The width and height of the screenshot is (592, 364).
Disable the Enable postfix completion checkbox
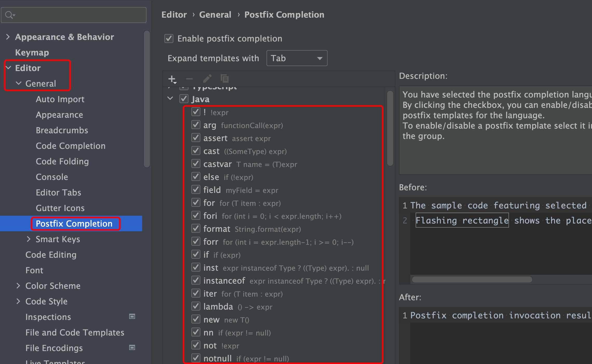pos(169,39)
